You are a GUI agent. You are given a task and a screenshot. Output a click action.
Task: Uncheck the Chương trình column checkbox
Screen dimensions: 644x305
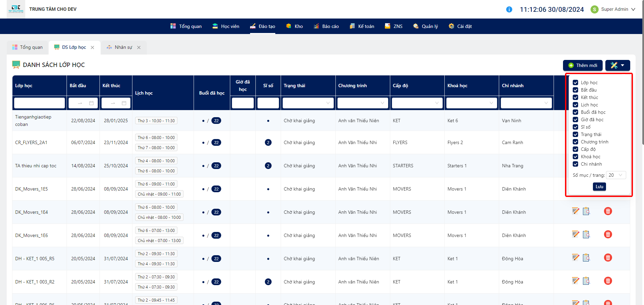pyautogui.click(x=575, y=142)
